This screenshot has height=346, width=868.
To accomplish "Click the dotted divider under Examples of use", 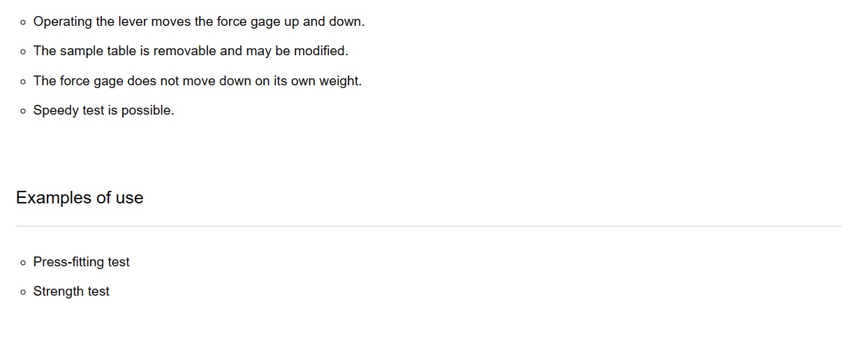I will point(429,226).
